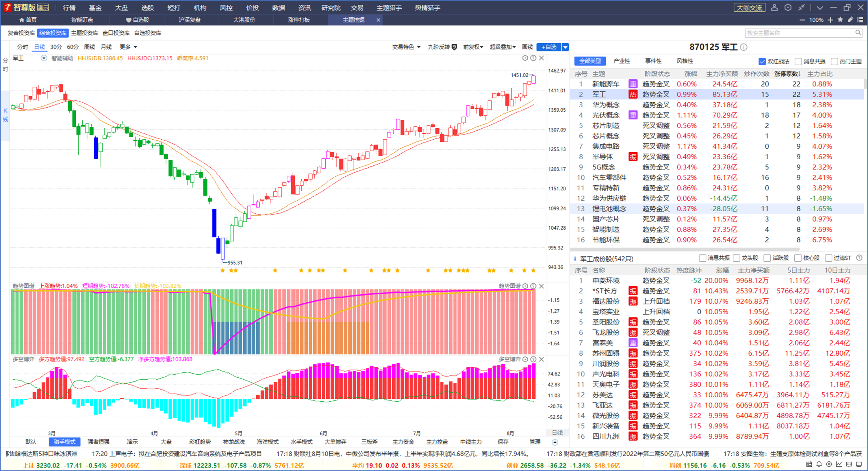Click the 画线 drawing button
Image resolution: width=868 pixels, height=471 pixels.
pyautogui.click(x=527, y=47)
